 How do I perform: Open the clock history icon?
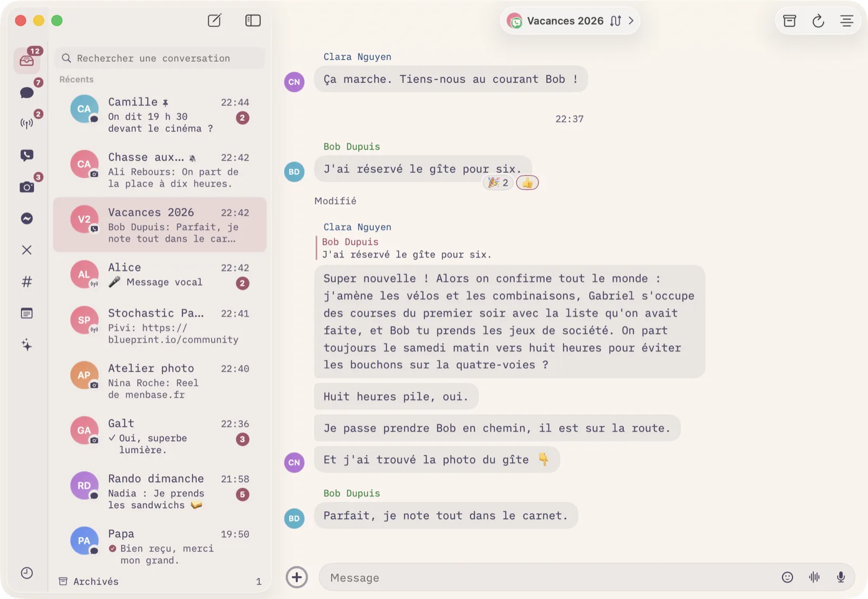(x=27, y=573)
